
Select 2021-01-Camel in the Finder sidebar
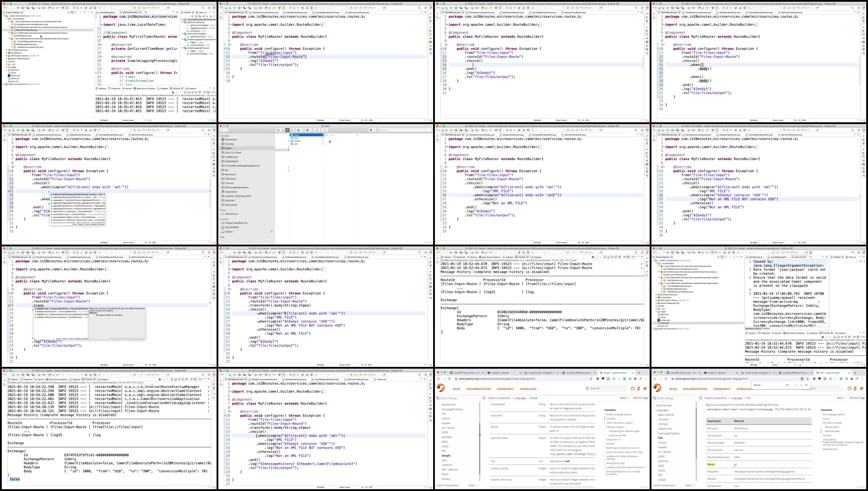(233, 153)
